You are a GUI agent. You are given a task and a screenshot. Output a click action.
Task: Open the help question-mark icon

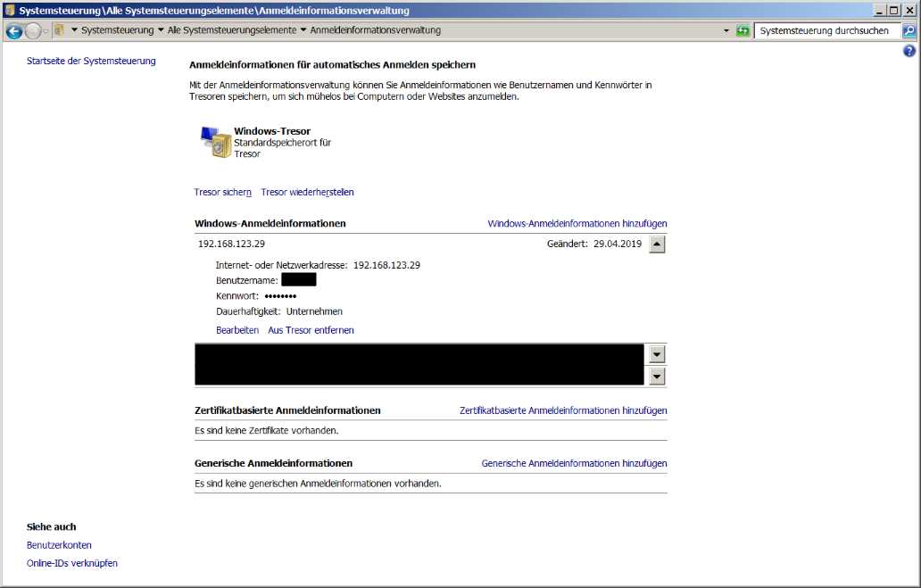coord(909,51)
